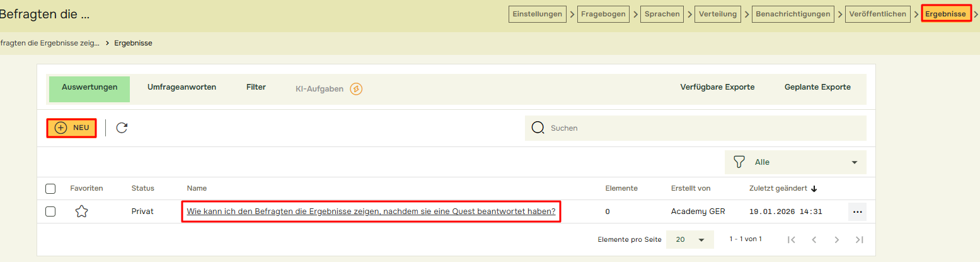Screen dimensions: 980x262
Task: Go to the previous page arrow
Action: click(x=814, y=240)
